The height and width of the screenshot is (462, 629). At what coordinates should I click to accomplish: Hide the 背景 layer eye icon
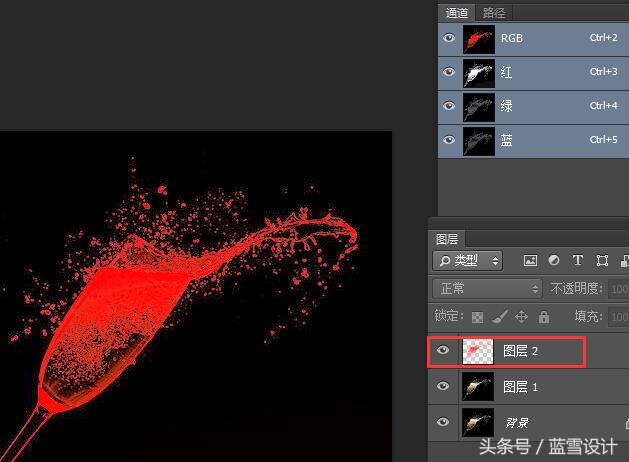pos(443,422)
